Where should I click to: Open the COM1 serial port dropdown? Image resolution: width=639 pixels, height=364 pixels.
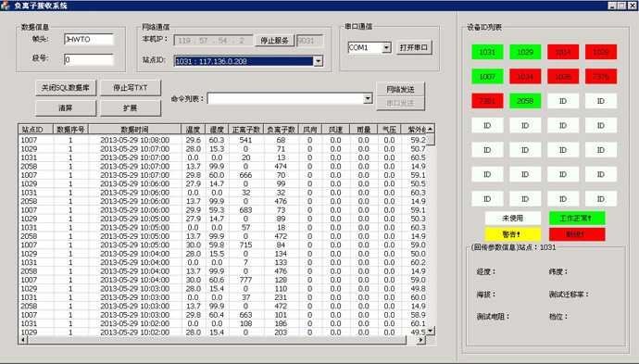tap(387, 47)
